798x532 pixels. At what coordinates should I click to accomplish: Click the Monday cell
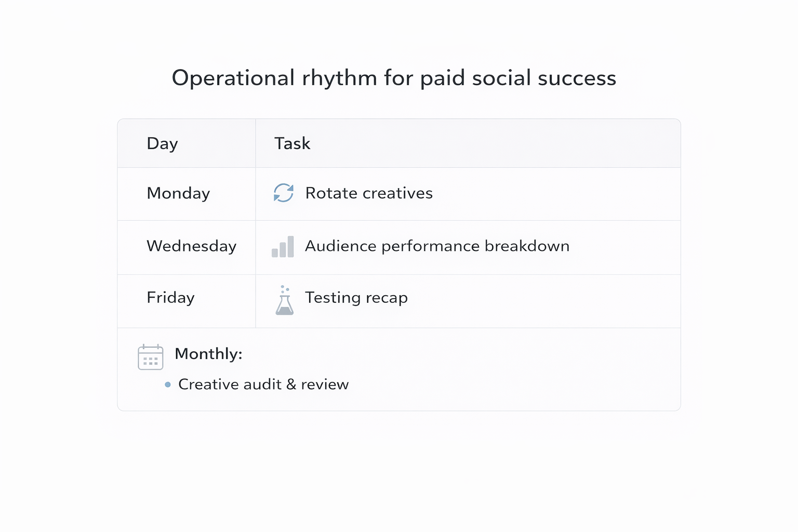(178, 193)
